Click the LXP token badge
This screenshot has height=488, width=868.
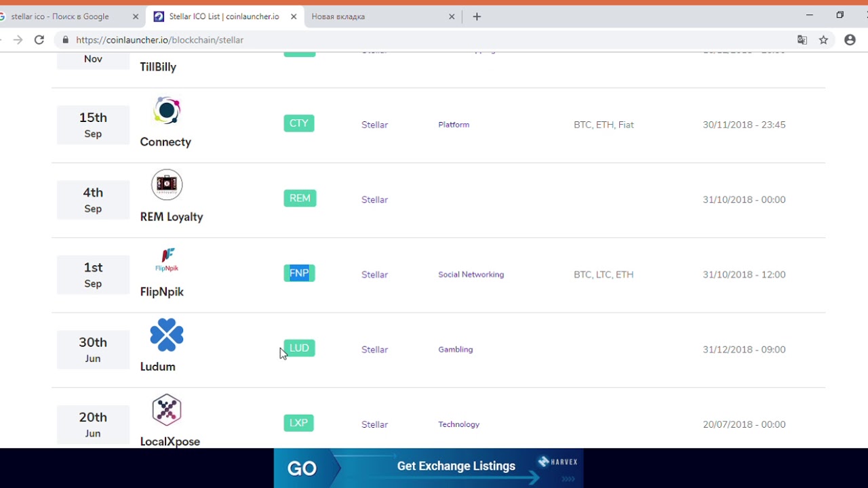[298, 423]
